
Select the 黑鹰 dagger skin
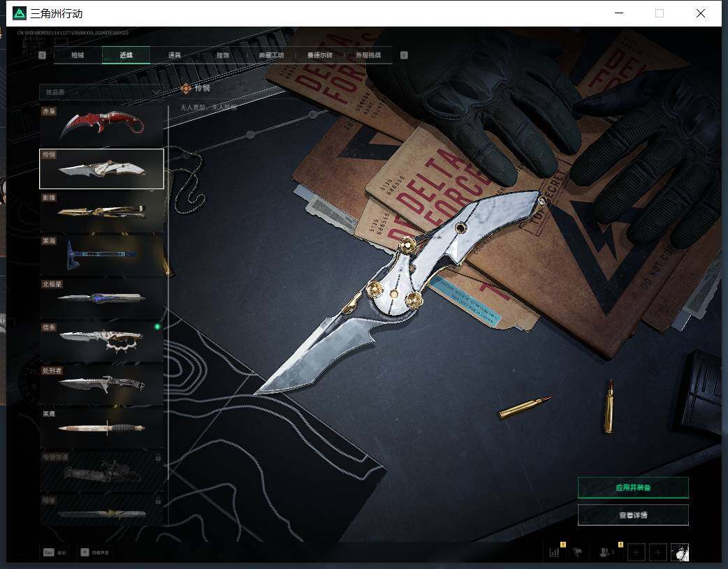click(x=101, y=427)
